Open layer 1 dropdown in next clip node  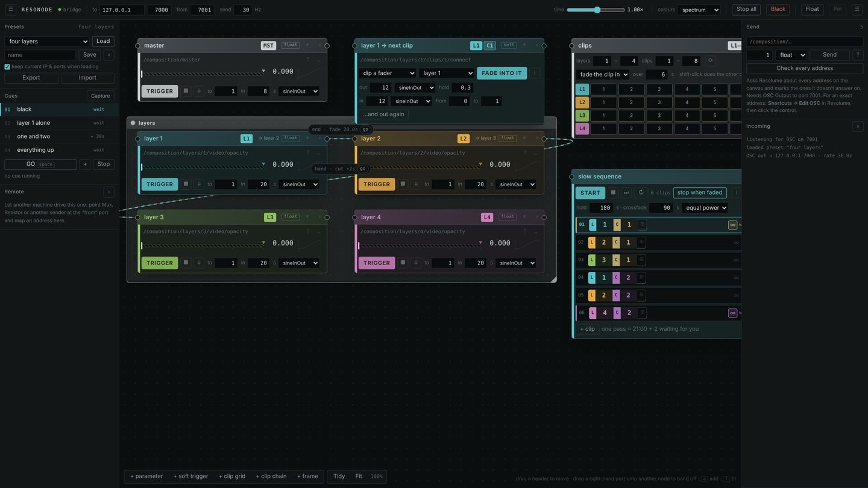coord(447,73)
